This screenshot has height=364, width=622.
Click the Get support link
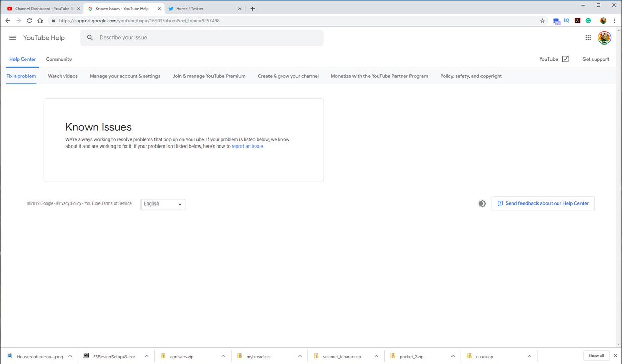596,59
